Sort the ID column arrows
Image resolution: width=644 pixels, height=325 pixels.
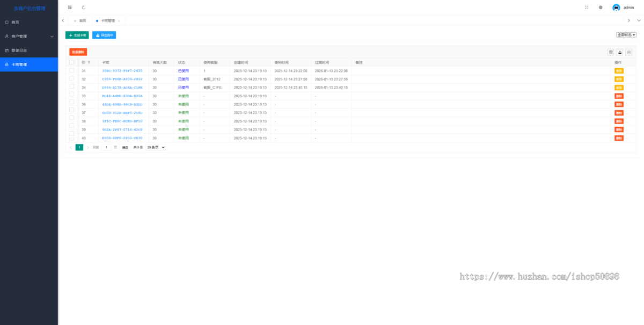89,62
